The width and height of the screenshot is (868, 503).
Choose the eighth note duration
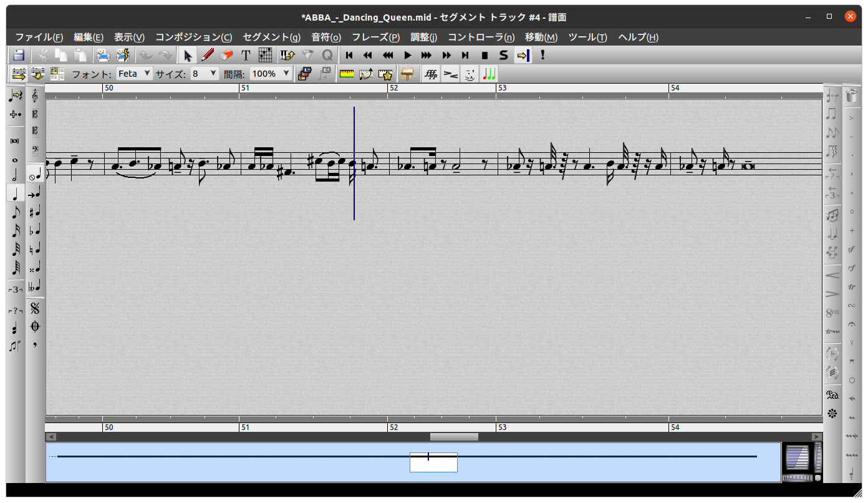16,212
